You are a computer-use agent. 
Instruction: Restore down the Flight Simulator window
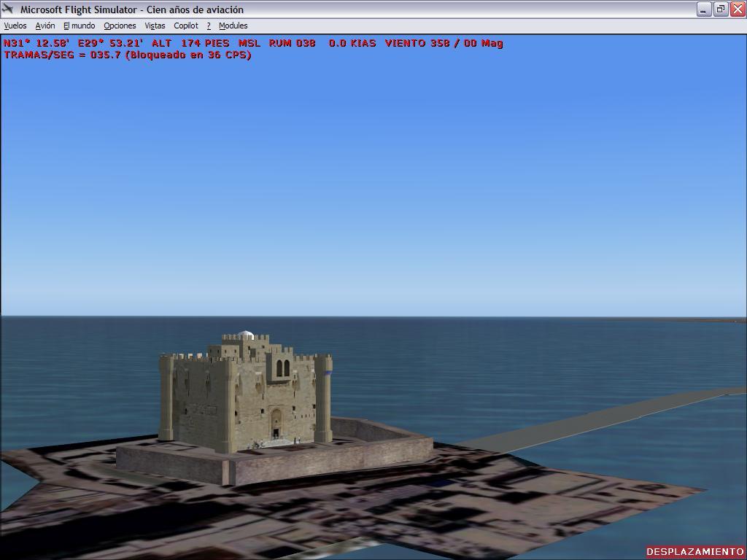tap(721, 9)
